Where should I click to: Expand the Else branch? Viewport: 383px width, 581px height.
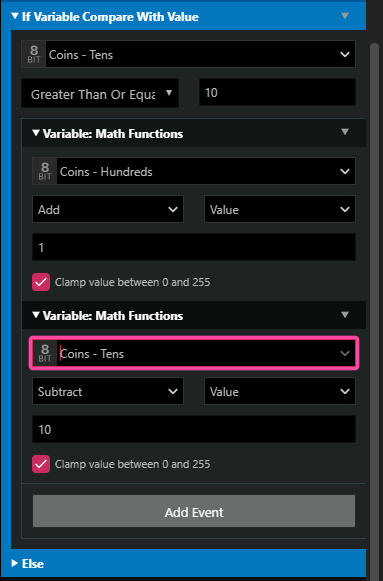pos(15,563)
